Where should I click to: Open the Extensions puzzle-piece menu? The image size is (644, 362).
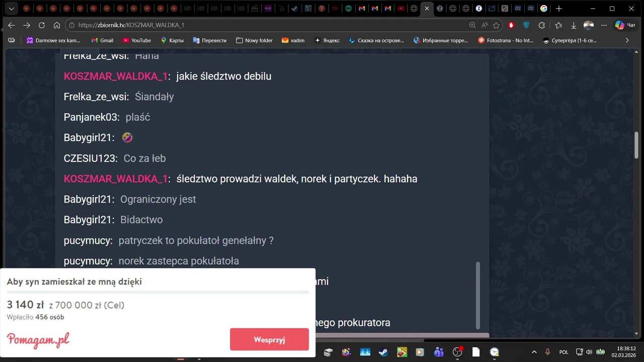click(x=542, y=25)
